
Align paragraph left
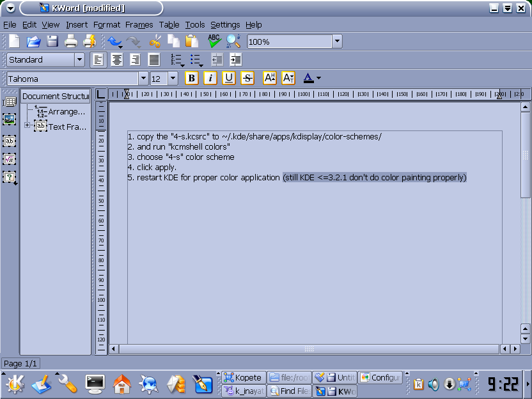[98, 60]
